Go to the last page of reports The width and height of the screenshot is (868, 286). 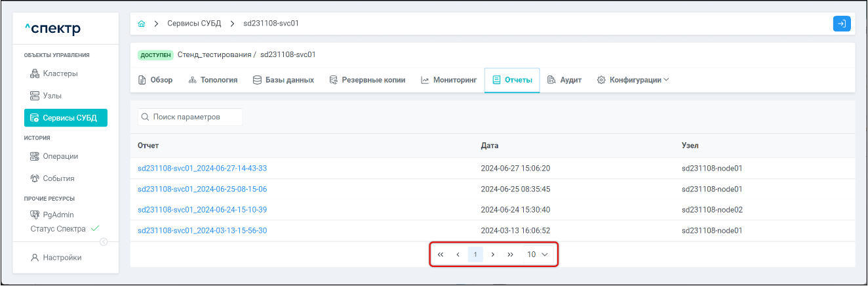point(510,255)
